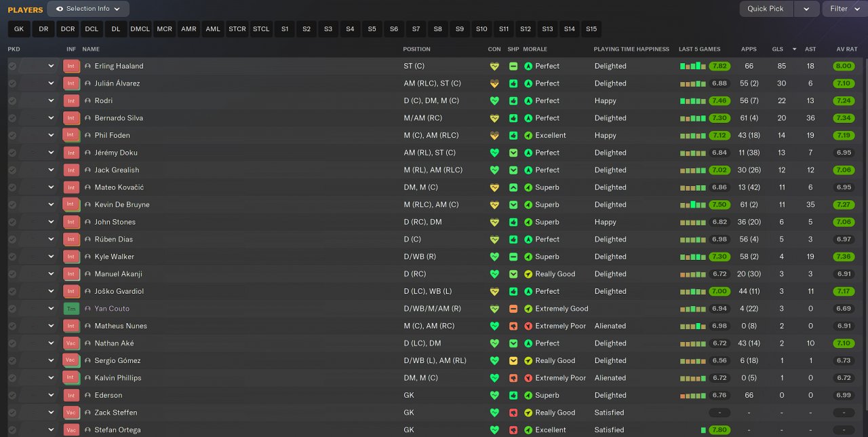Click Yan Couto's orange sharpness icon
Screen dimensions: 868x437
[513, 309]
